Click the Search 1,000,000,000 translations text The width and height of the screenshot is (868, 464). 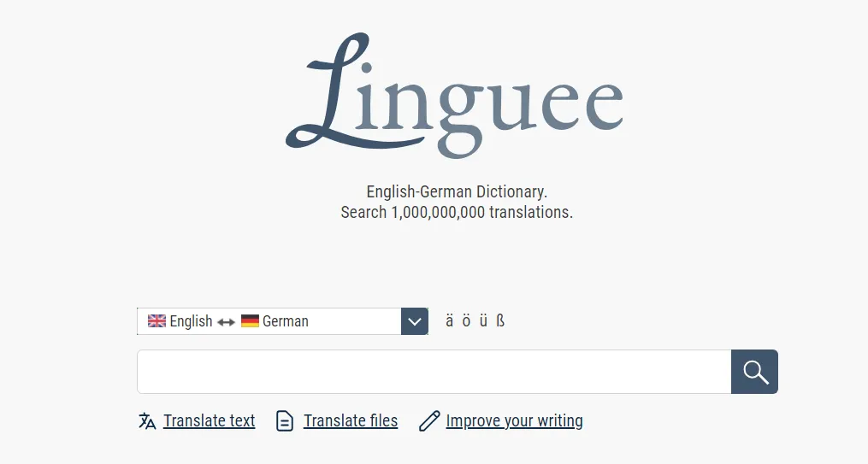[457, 212]
